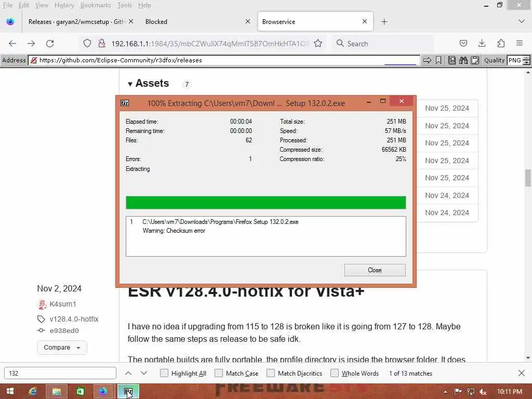This screenshot has width=532, height=399.
Task: Go to the previous find match
Action: [x=128, y=373]
